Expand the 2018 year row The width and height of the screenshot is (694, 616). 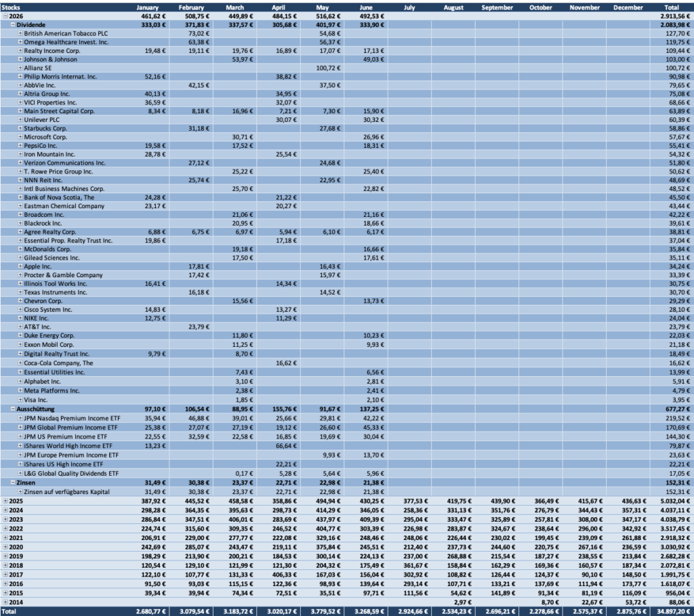(5, 565)
